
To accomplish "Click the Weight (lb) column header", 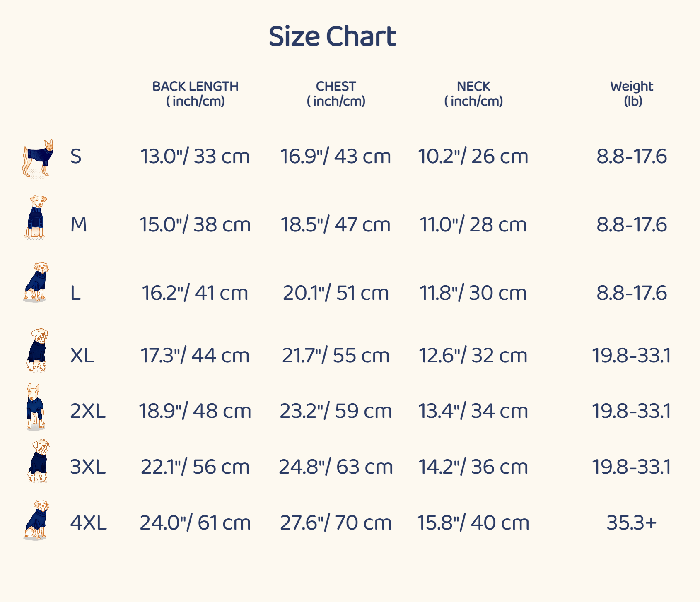I will 632,94.
